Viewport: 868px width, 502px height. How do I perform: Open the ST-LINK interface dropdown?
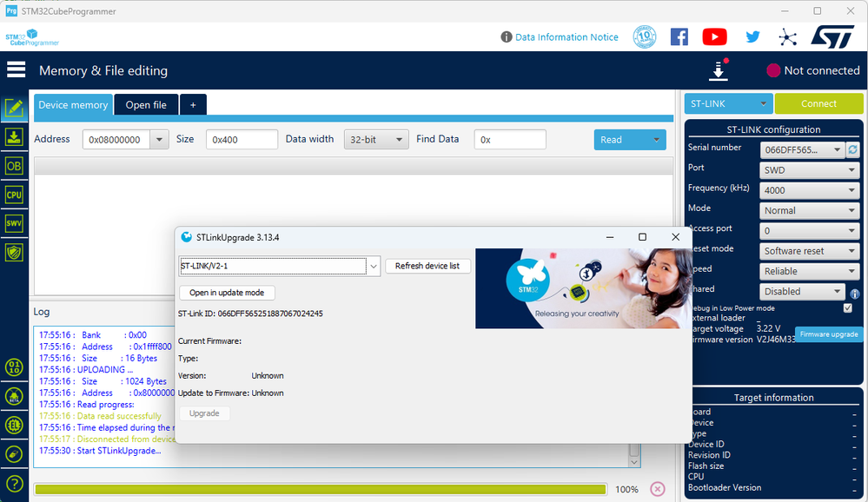coord(728,103)
